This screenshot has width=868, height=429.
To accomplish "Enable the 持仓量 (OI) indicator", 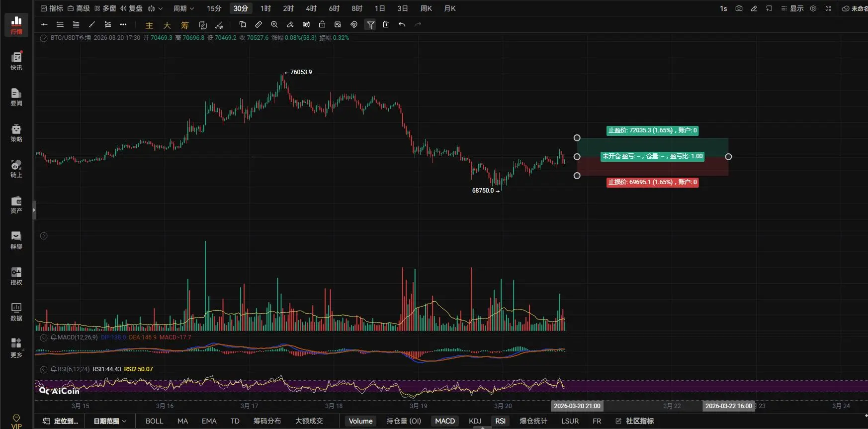I will coord(404,421).
